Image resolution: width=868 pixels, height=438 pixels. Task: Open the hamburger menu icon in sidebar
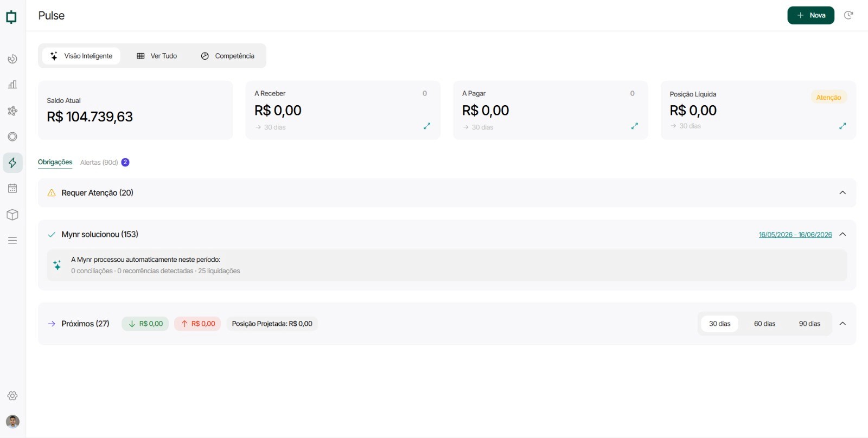[x=12, y=241]
